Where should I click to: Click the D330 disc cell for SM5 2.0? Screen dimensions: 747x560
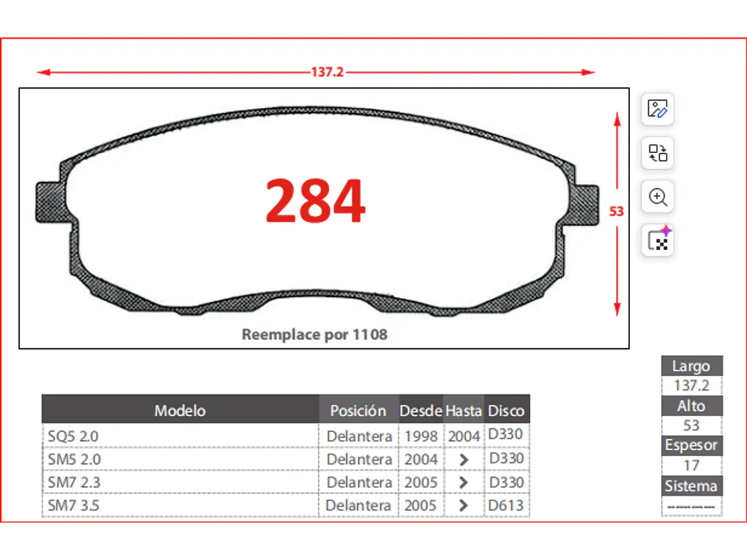pos(506,458)
